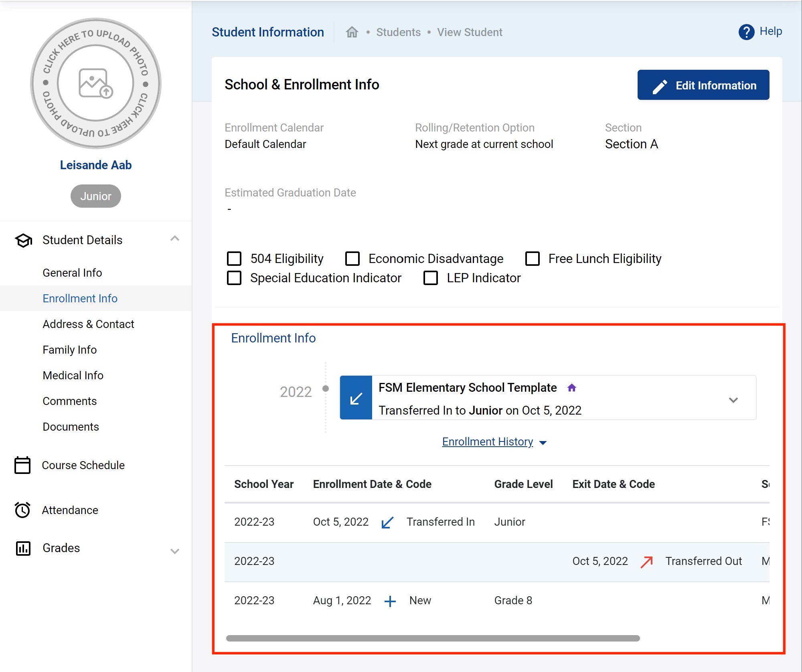
Task: Check the Economic Disadvantage box
Action: [352, 259]
